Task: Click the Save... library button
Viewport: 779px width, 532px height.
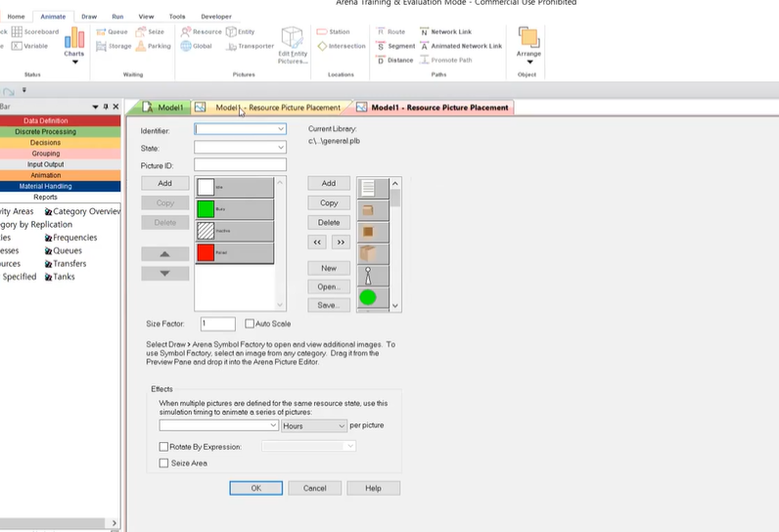Action: click(x=329, y=305)
